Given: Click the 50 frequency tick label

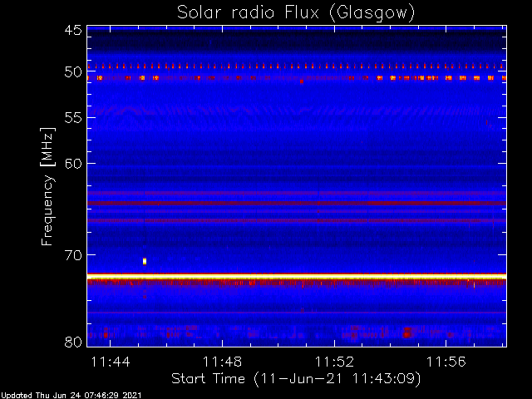Looking at the screenshot, I should pyautogui.click(x=73, y=72).
